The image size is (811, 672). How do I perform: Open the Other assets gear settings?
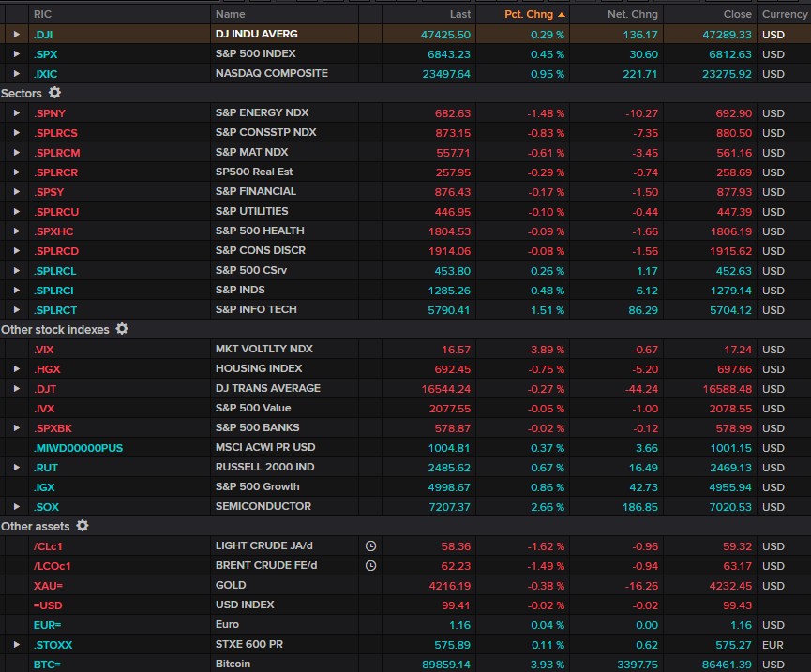point(83,527)
